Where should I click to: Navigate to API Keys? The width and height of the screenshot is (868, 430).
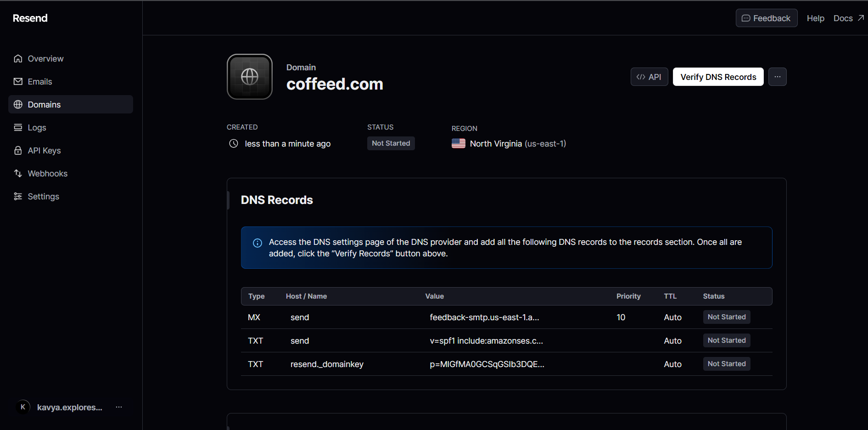(71, 150)
